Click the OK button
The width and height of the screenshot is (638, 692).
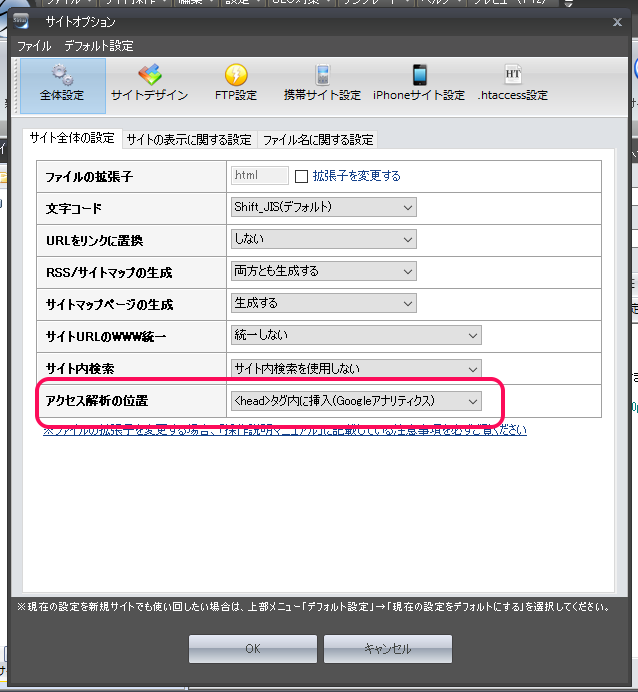253,649
